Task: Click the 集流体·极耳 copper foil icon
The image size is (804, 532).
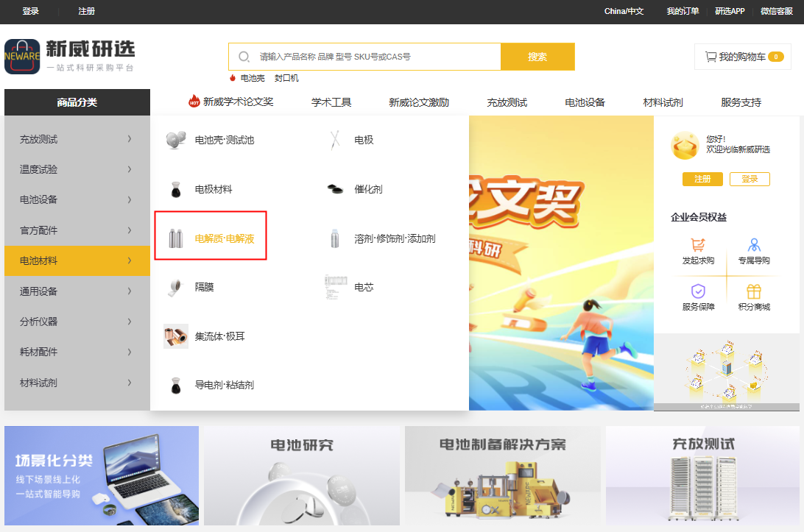Action: (x=176, y=336)
